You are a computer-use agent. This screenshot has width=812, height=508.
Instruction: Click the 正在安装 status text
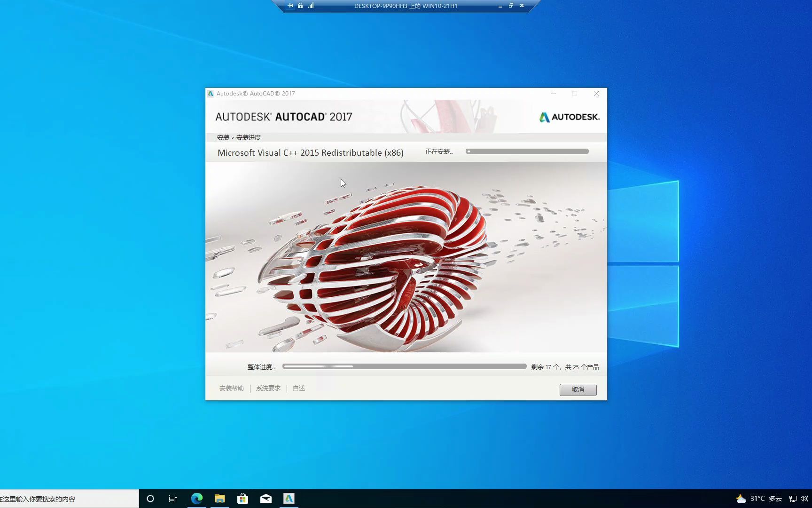439,151
